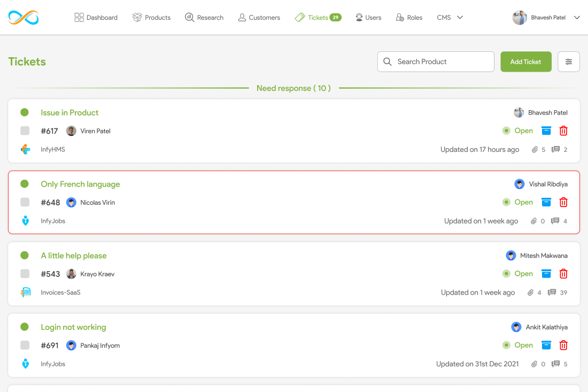Screen dimensions: 588x392
Task: Tick the checkbox for ticket #543
Action: [25, 273]
